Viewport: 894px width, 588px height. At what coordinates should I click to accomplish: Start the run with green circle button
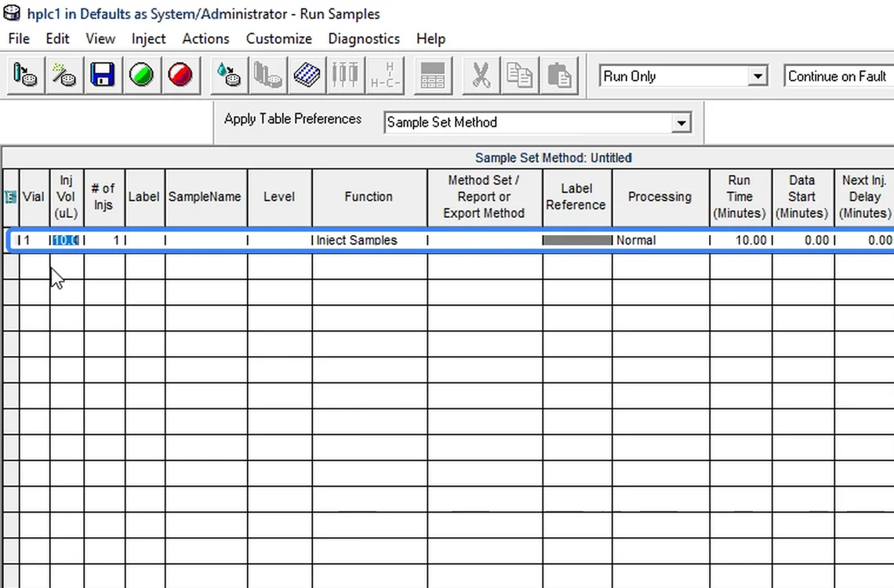(141, 75)
